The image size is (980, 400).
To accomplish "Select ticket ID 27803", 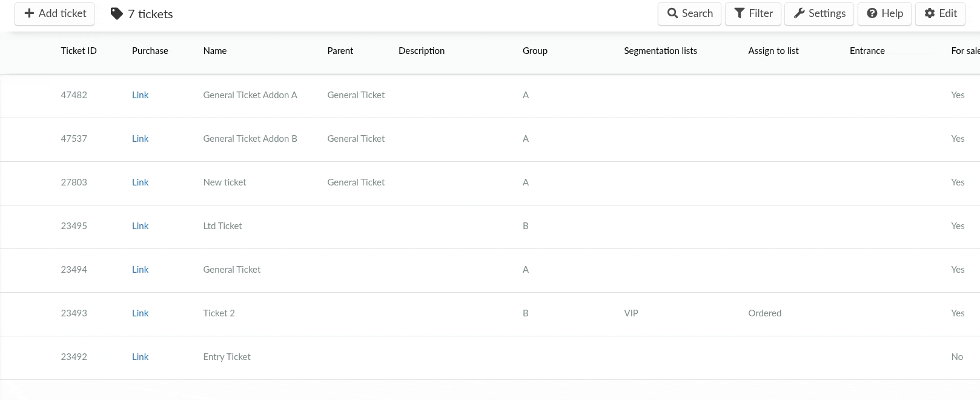I will (74, 182).
